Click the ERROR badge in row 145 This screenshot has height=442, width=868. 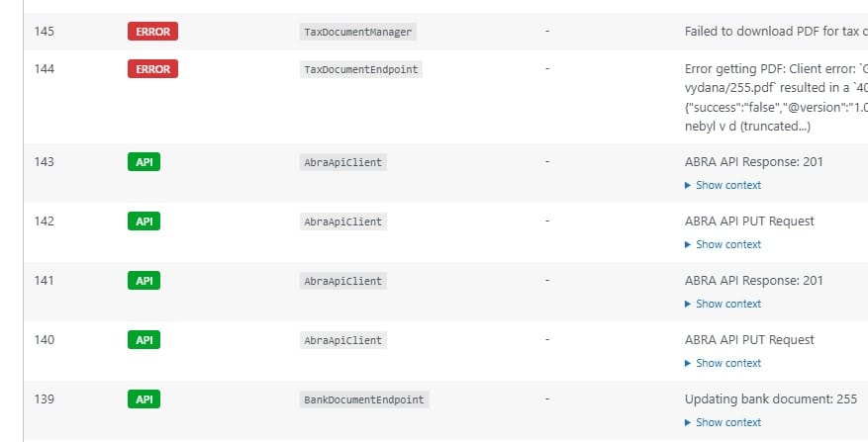pyautogui.click(x=152, y=32)
